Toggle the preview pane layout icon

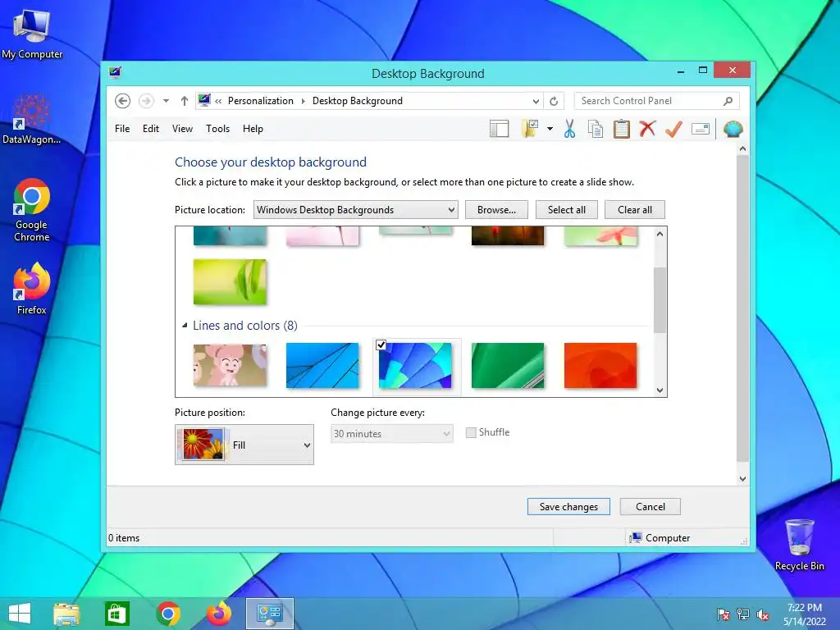499,129
